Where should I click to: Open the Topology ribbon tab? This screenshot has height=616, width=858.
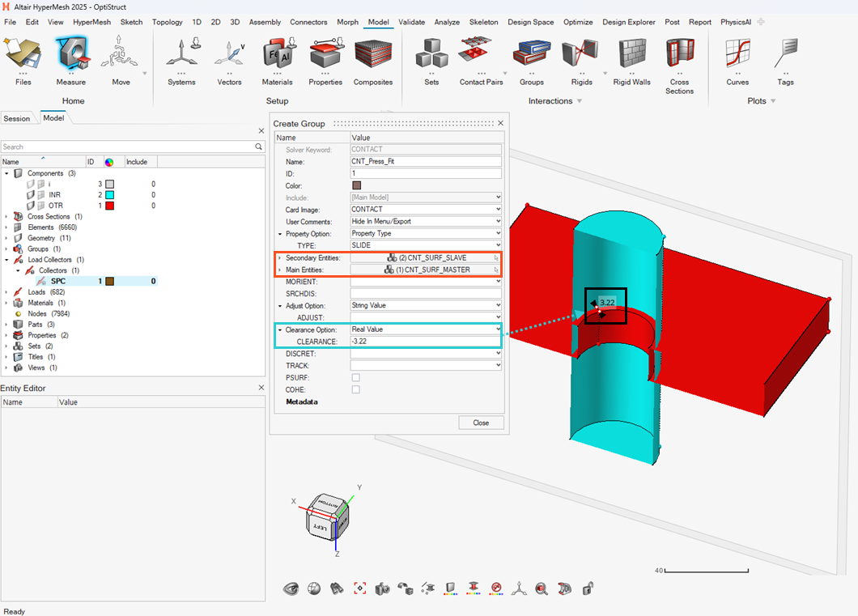click(168, 22)
